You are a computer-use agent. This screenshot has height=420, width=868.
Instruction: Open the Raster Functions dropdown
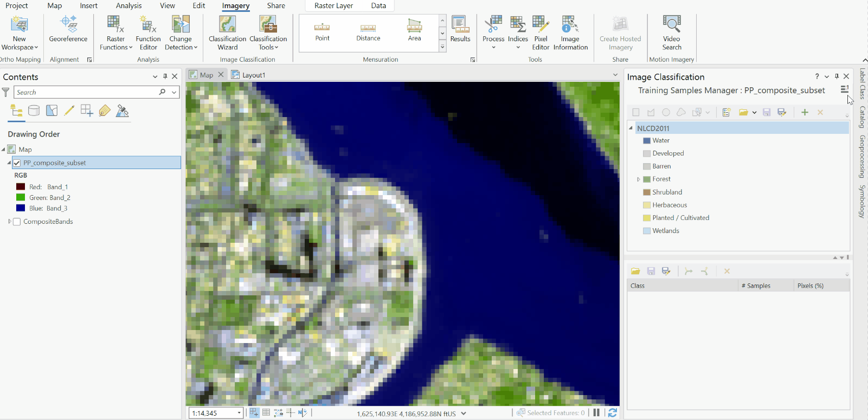pyautogui.click(x=115, y=43)
